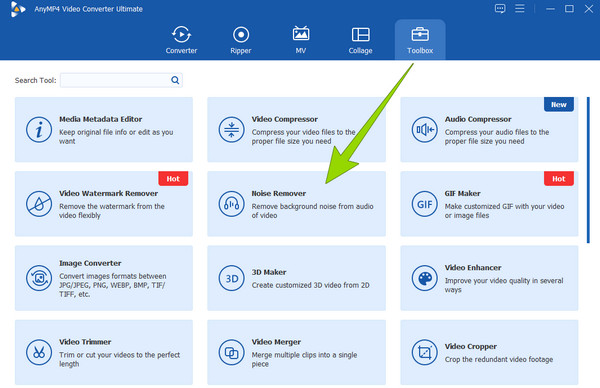Screen dimensions: 600x388
Task: Click the Noise Remover headphone icon
Action: (232, 204)
